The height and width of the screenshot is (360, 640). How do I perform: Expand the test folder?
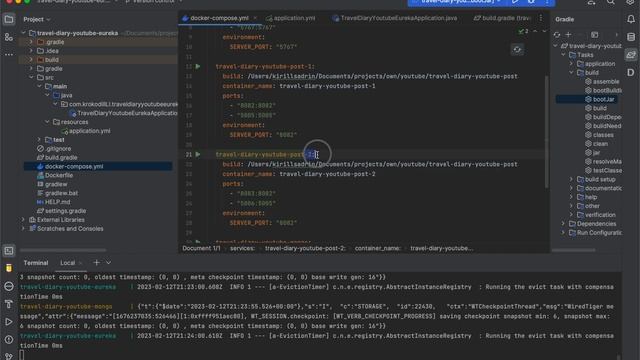[x=39, y=140]
